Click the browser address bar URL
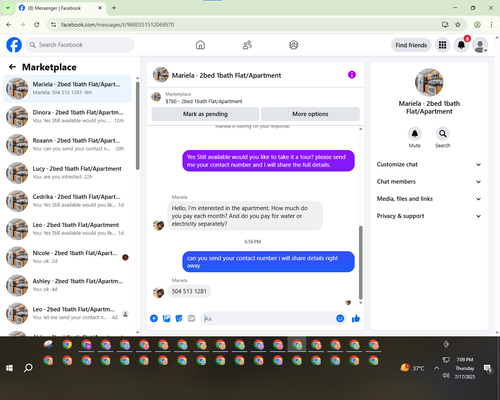500x400 pixels. pyautogui.click(x=117, y=25)
